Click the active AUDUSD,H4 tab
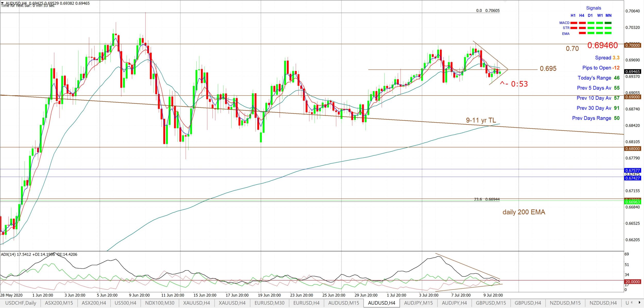 point(382,303)
